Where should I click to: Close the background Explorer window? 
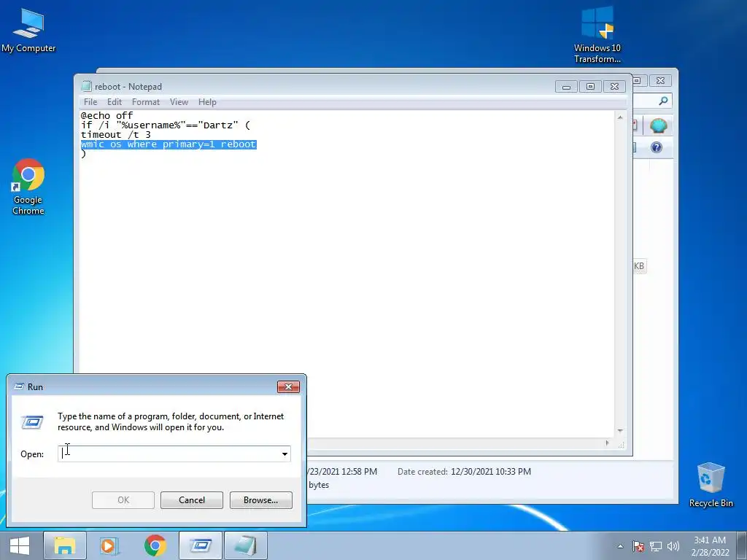click(x=660, y=80)
